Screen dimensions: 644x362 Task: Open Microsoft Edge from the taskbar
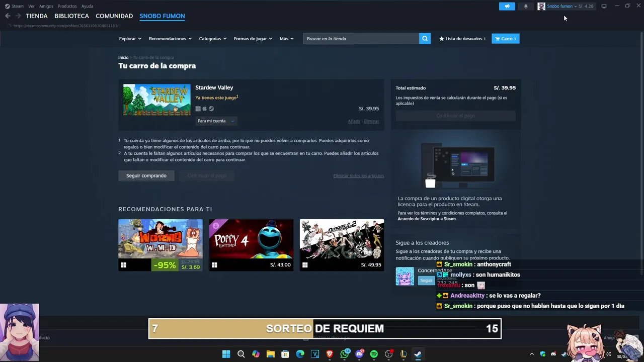tap(300, 354)
